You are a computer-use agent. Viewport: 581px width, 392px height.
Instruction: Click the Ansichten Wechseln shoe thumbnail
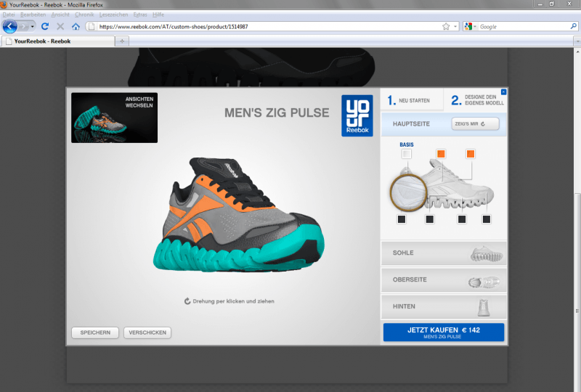[114, 118]
